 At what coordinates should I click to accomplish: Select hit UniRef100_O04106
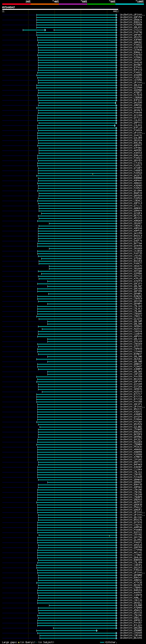point(131,63)
